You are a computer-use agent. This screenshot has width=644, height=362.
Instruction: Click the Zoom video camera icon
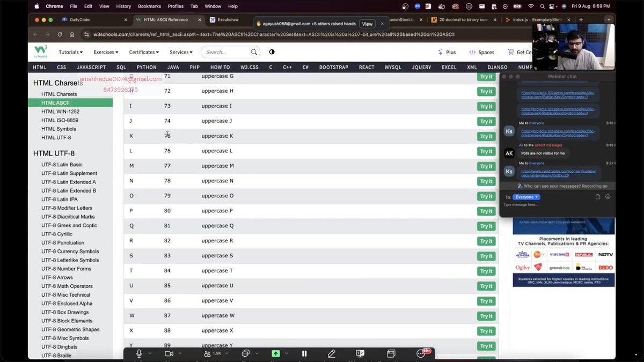click(169, 353)
